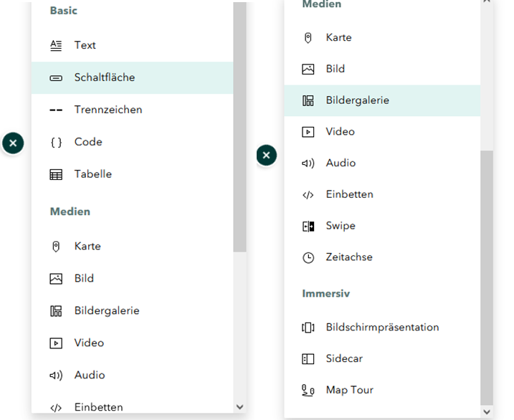Close the palette via X beside Code
This screenshot has width=514, height=420.
click(x=13, y=143)
